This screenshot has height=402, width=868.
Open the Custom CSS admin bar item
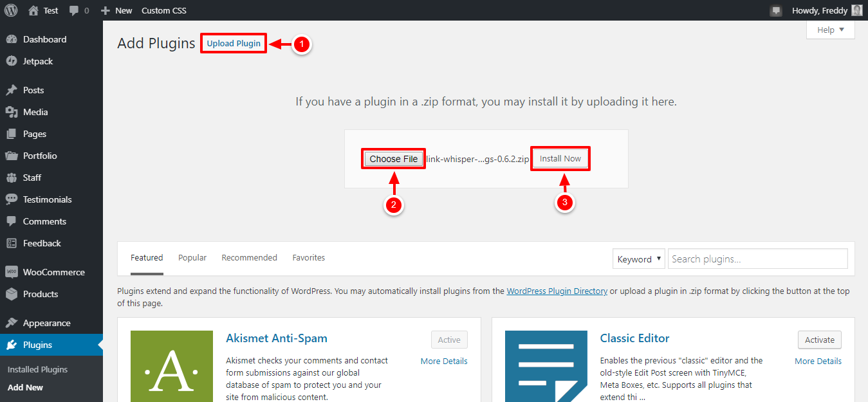(x=164, y=10)
